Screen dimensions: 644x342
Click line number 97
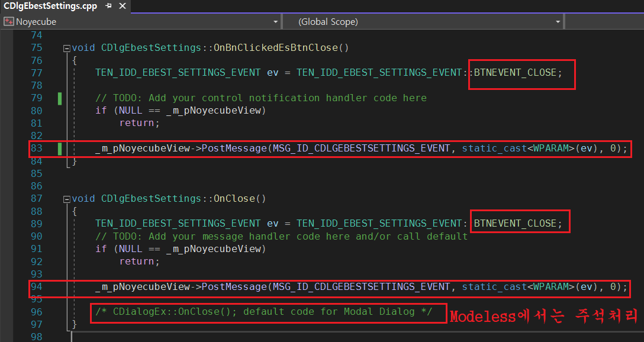tap(37, 324)
